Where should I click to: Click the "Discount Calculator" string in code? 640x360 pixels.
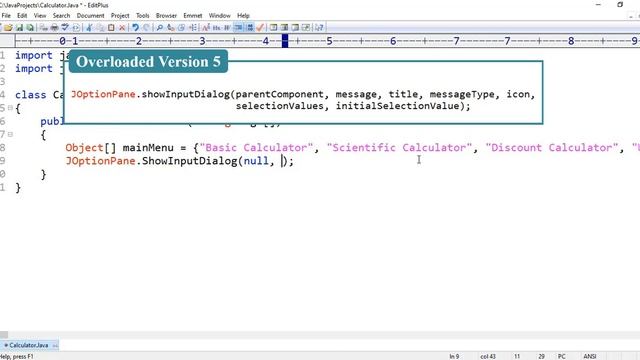click(552, 147)
